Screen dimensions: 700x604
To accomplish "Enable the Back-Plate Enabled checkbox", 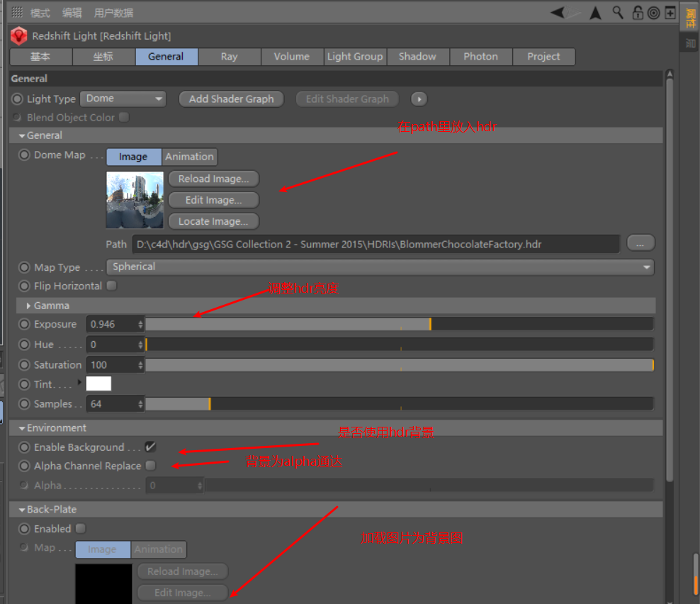I will [x=81, y=529].
